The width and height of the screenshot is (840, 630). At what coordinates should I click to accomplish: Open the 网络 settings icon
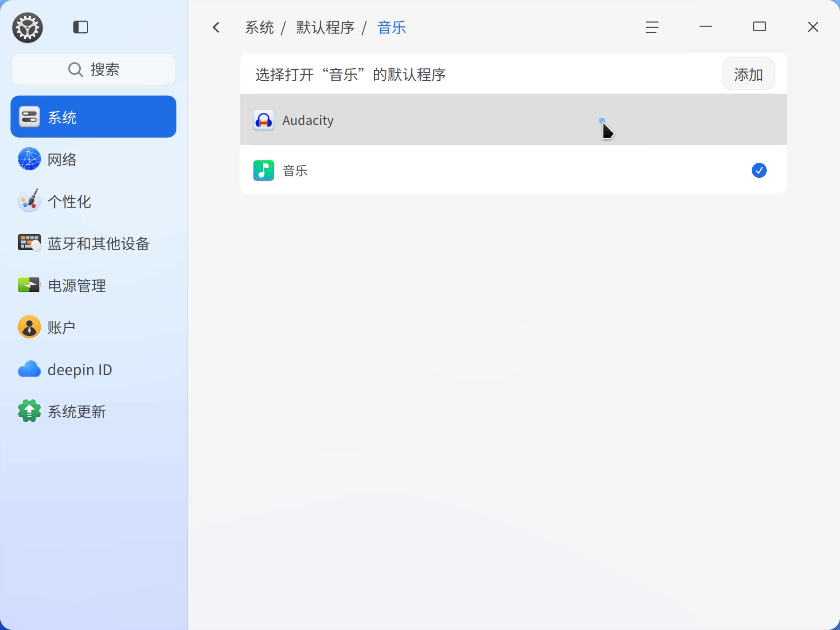click(29, 159)
